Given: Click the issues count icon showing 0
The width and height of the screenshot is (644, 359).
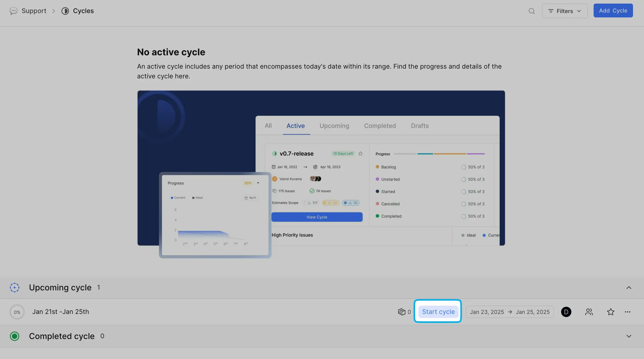Looking at the screenshot, I should [x=402, y=312].
